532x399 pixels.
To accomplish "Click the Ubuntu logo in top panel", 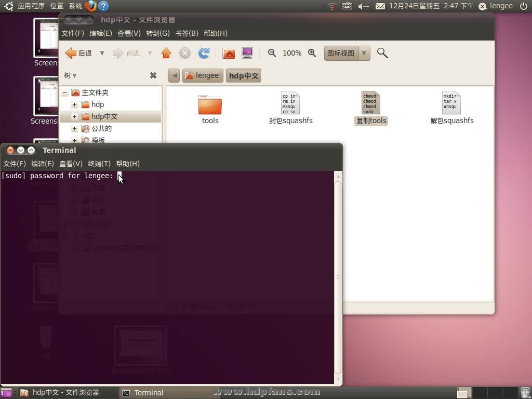I will coord(9,6).
